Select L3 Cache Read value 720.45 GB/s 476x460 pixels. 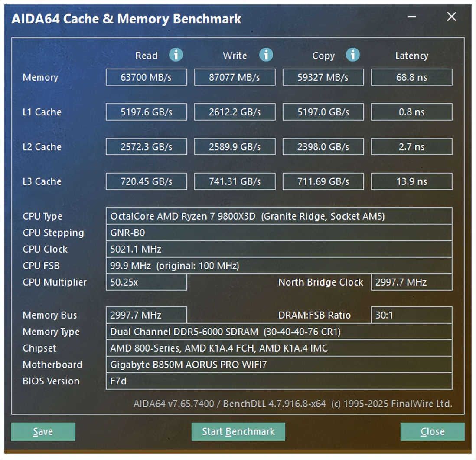point(147,181)
